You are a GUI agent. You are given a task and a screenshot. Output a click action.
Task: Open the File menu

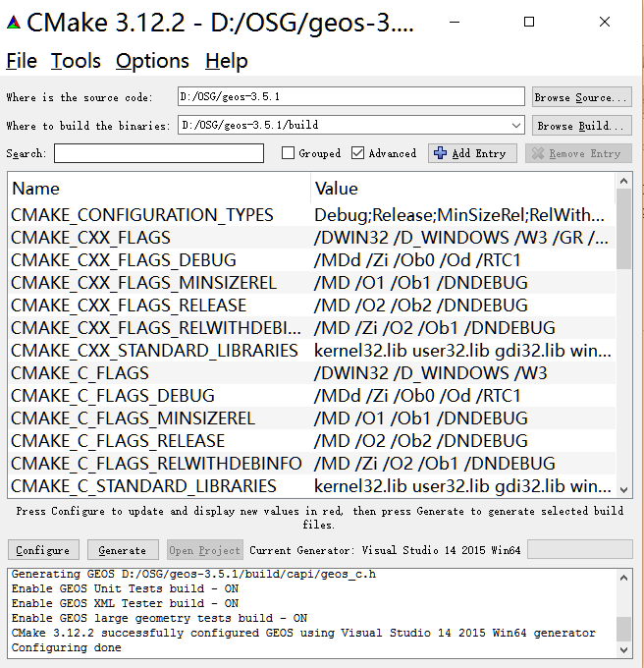(22, 61)
